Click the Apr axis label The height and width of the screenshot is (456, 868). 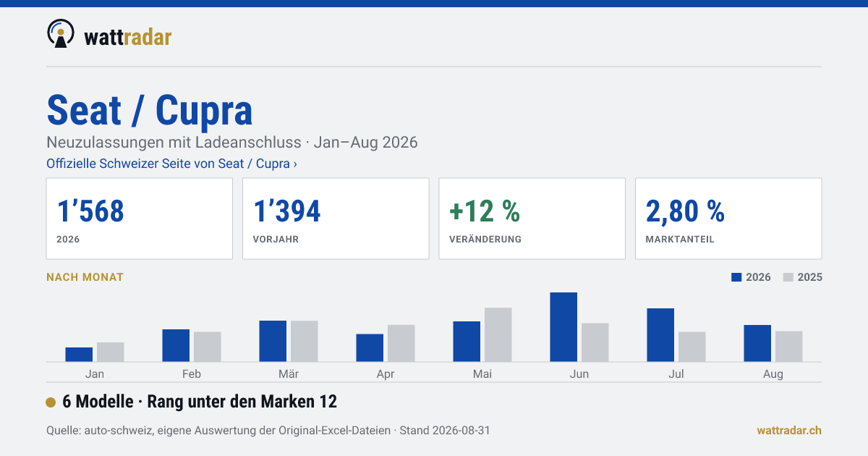386,374
